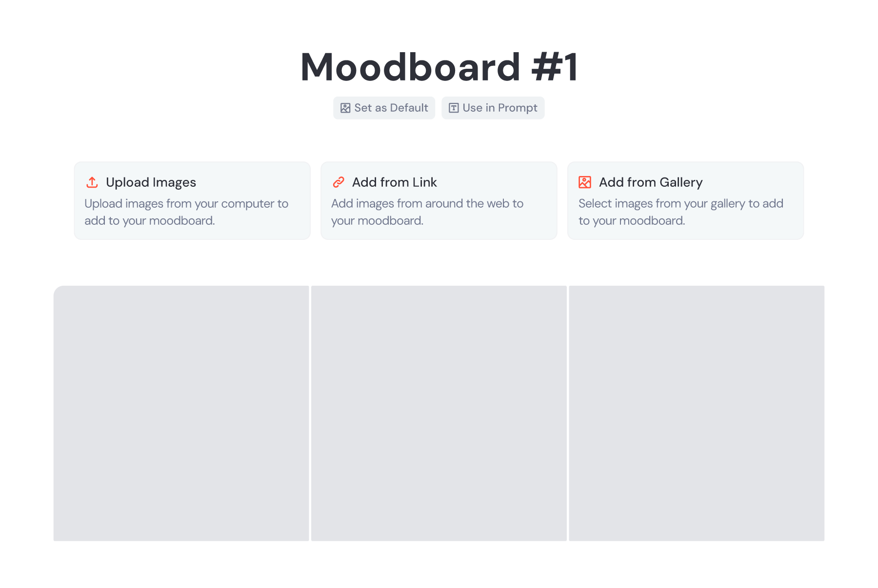The image size is (878, 588).
Task: Click the red upload arrow icon
Action: [x=92, y=182]
